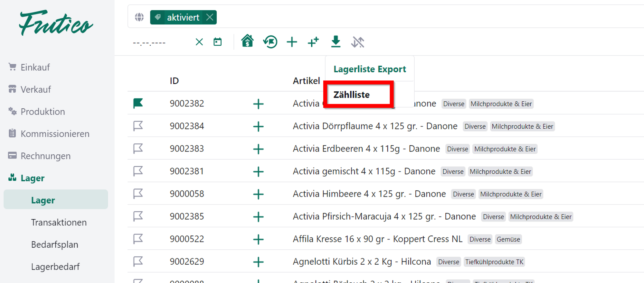Click the double plus add icon
This screenshot has height=283, width=644.
pos(313,42)
